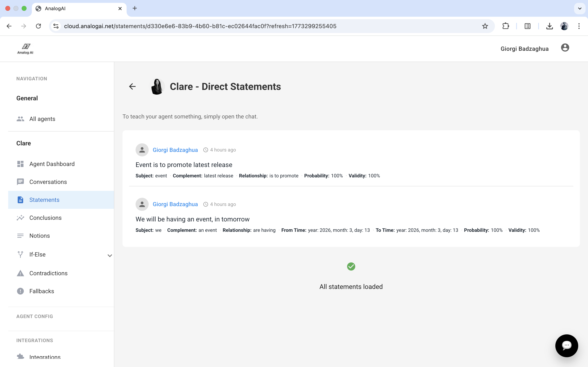Open the chat bubble widget

click(x=566, y=345)
